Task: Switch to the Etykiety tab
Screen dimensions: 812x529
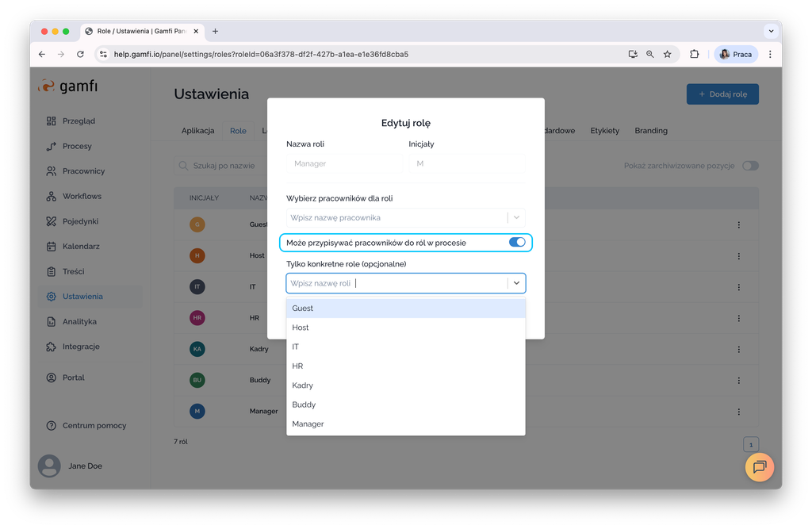Action: click(x=604, y=131)
